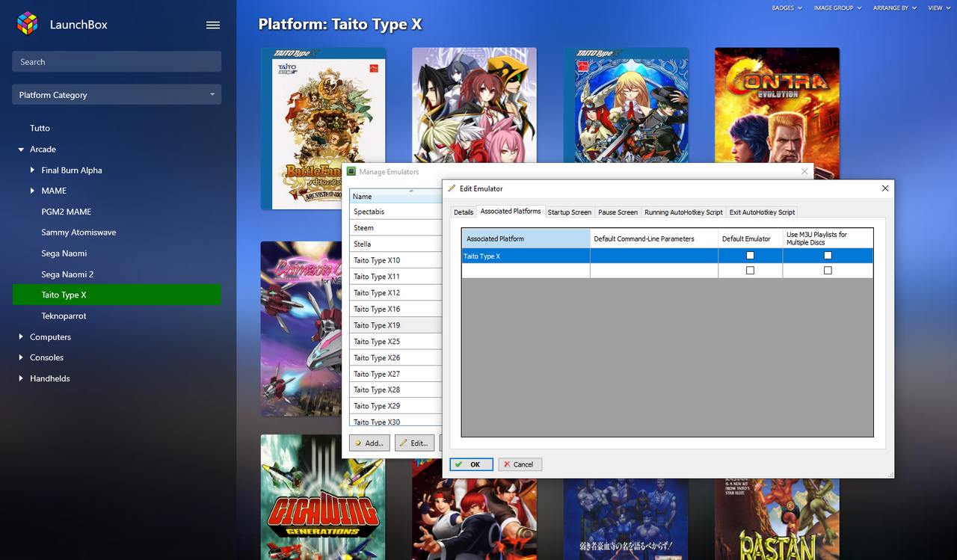Click Edit... in Manage Emulators
Screen dimensions: 957x560
[414, 443]
